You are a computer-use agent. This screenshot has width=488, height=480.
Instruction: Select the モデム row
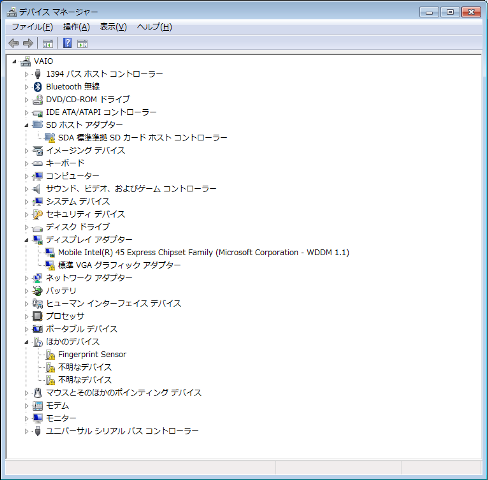coord(57,406)
